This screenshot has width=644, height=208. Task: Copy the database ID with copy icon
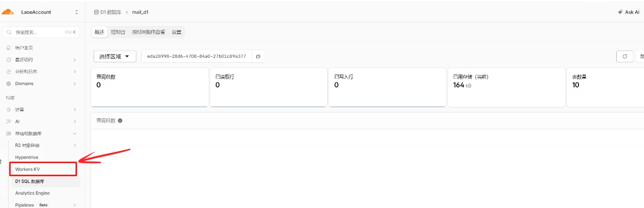click(258, 56)
